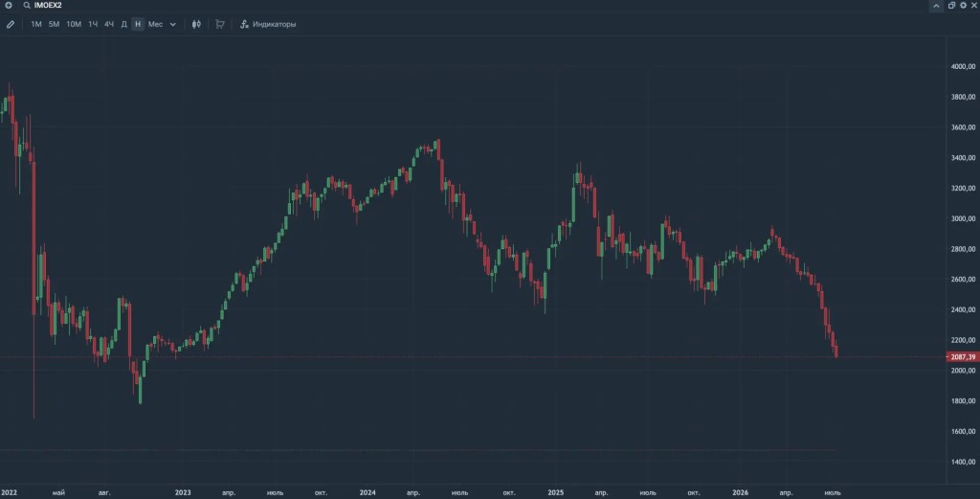Viewport: 980px width, 499px height.
Task: Collapse the toolbar with chevron up
Action: [936, 6]
